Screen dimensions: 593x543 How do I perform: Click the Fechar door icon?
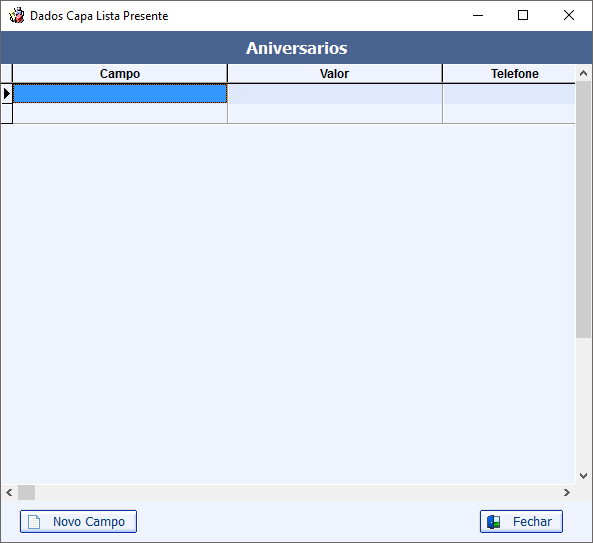(x=494, y=522)
